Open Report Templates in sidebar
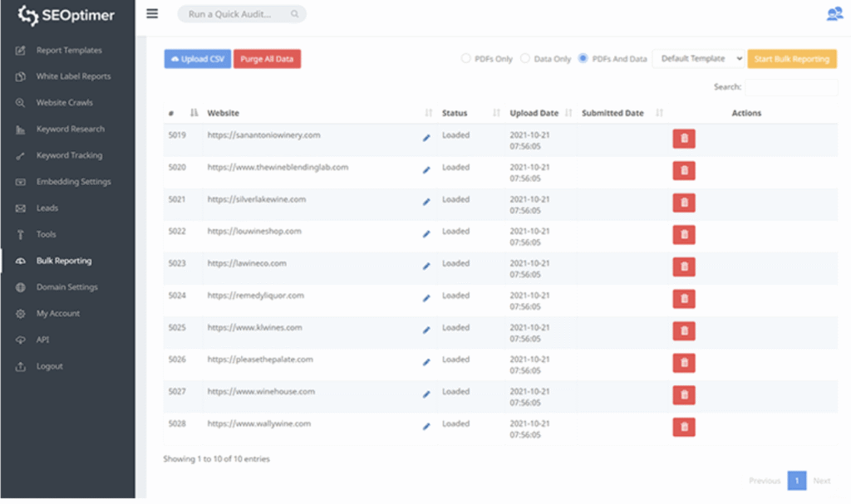The image size is (851, 504). point(68,50)
